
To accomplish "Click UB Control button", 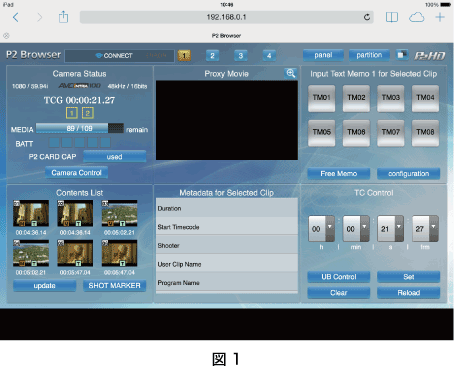I will [339, 277].
